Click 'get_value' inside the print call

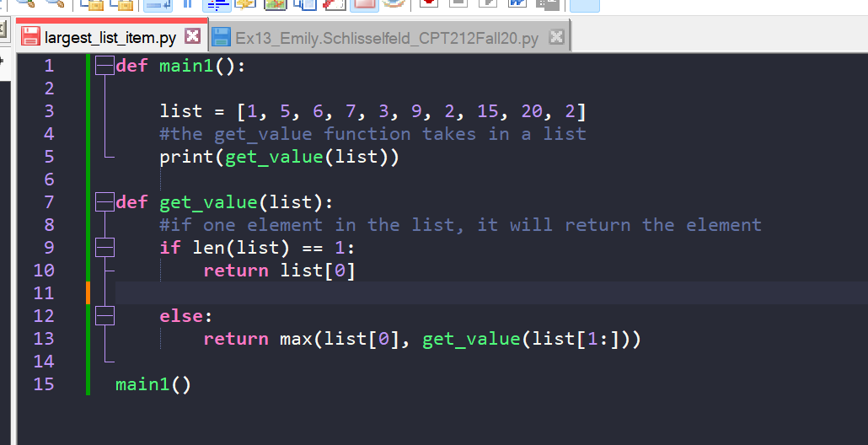coord(274,158)
